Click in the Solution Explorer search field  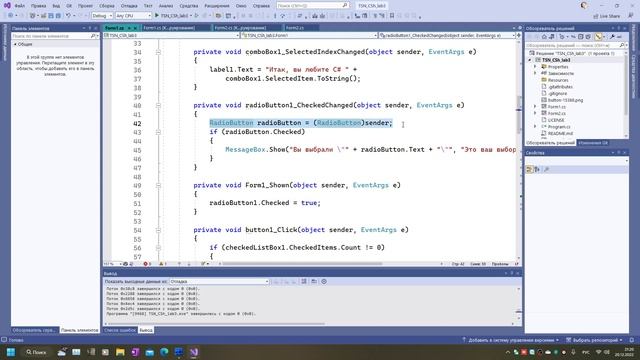(x=575, y=45)
